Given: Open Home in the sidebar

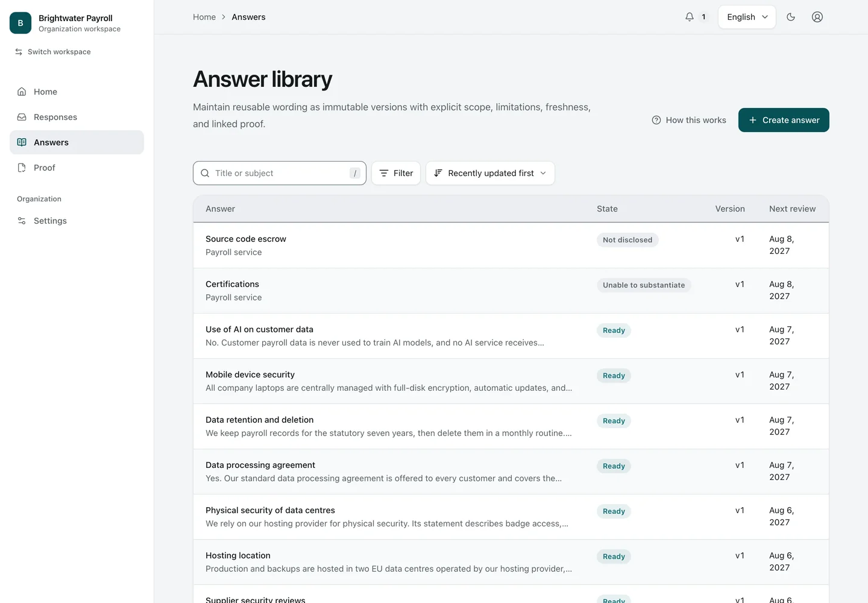Looking at the screenshot, I should click(x=77, y=92).
